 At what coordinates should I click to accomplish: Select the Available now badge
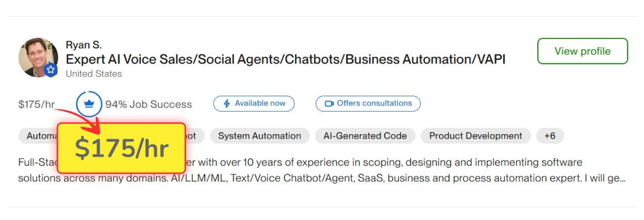pyautogui.click(x=254, y=104)
